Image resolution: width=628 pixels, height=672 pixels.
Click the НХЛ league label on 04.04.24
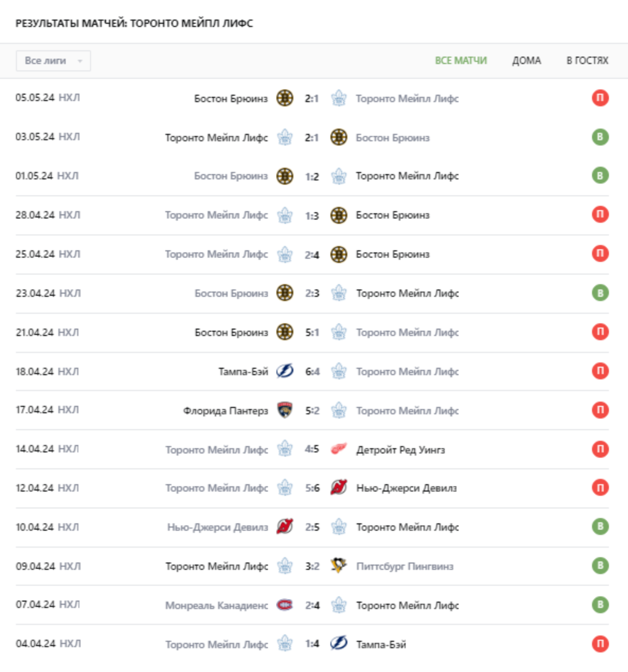pos(70,644)
